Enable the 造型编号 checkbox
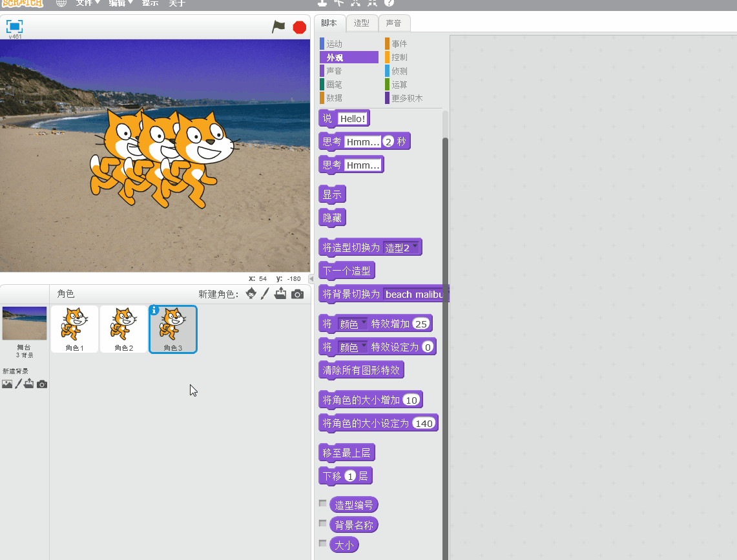This screenshot has height=560, width=737. coord(322,503)
